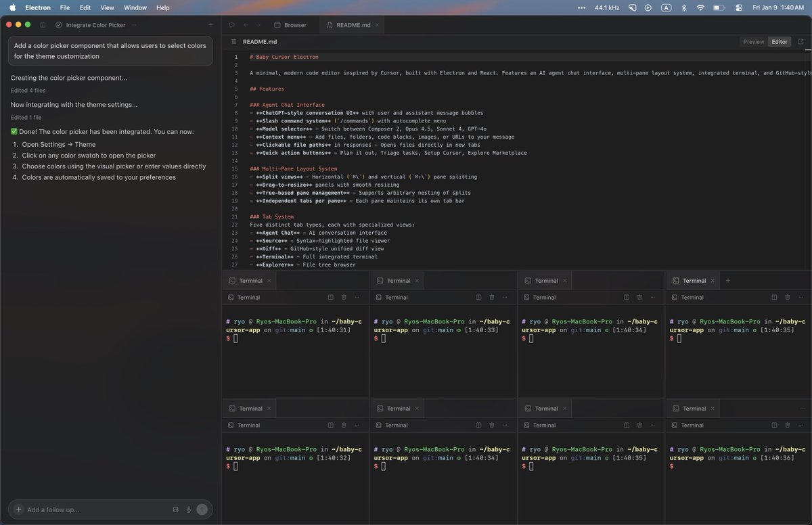Close the README.md tab

pyautogui.click(x=378, y=25)
